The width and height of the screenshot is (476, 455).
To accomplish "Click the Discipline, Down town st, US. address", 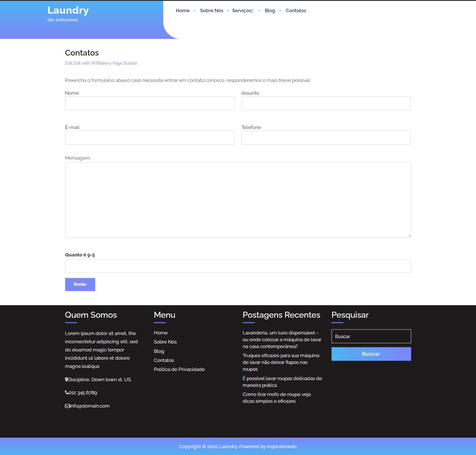I will pyautogui.click(x=100, y=380).
